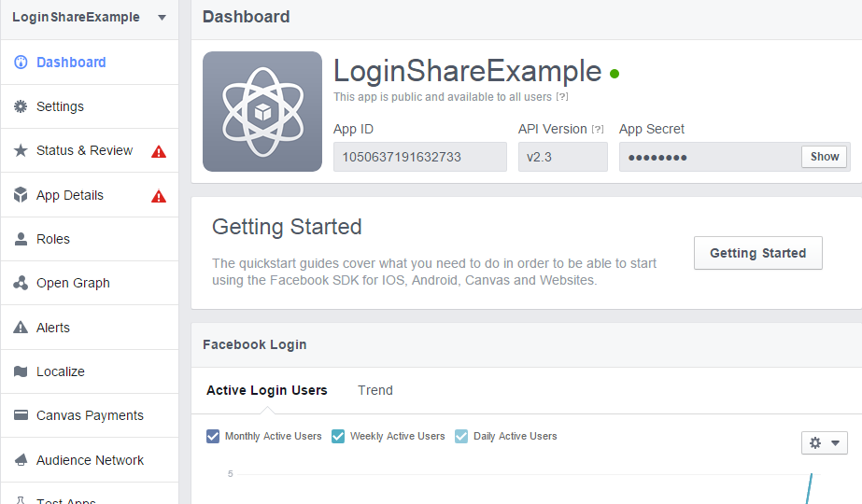Click the Open Graph nodes icon

point(21,283)
